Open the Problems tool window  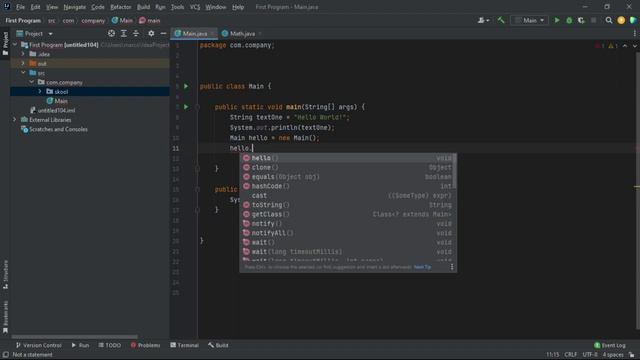[145, 345]
